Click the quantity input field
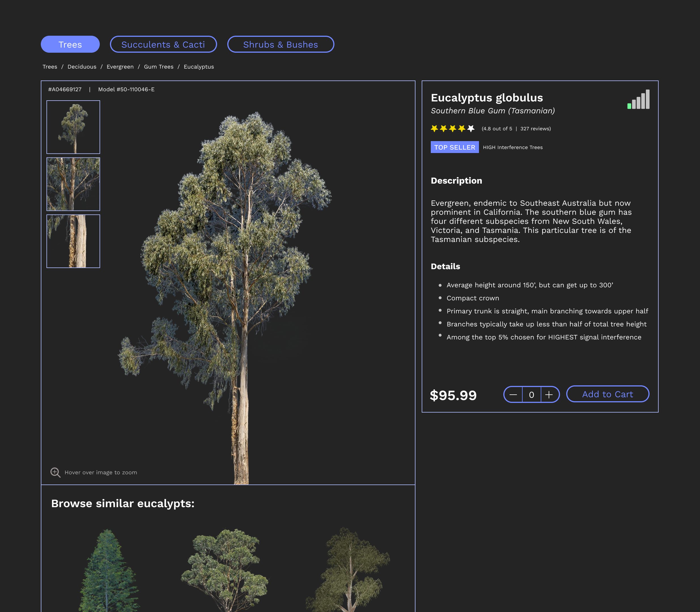The width and height of the screenshot is (700, 612). (531, 394)
